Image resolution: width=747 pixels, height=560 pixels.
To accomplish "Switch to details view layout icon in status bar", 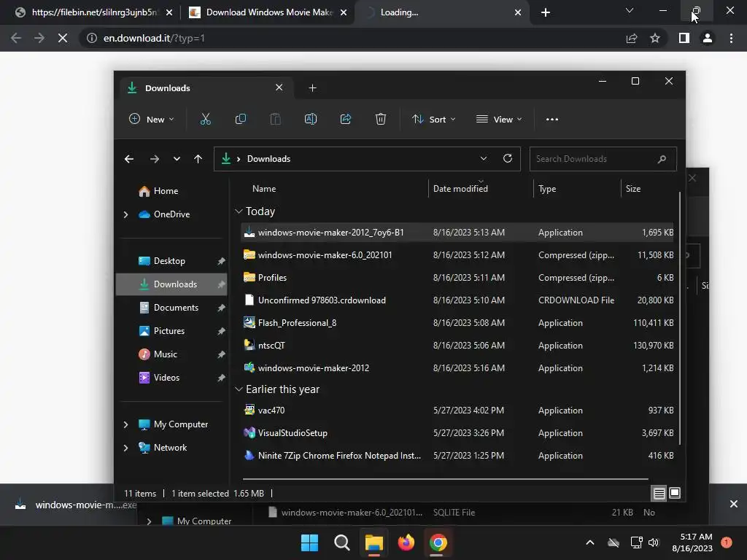I will pos(659,494).
